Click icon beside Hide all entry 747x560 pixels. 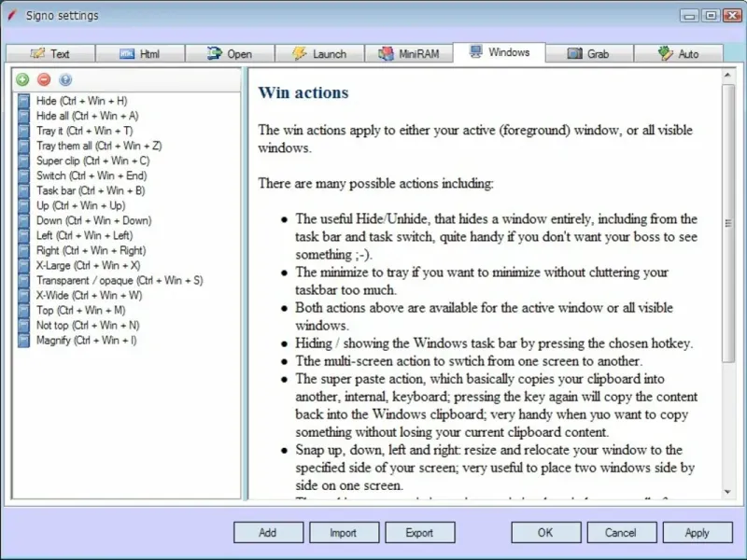pyautogui.click(x=24, y=116)
